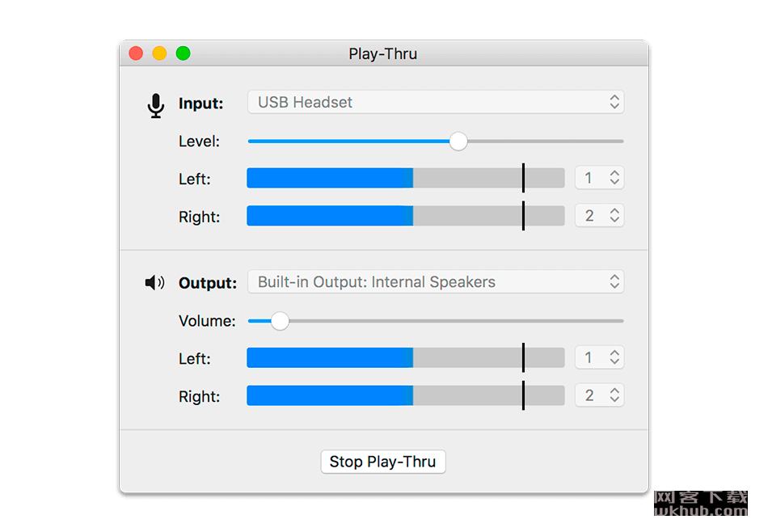This screenshot has height=532, width=768.
Task: Click the input Right level meter bar
Action: [x=406, y=216]
